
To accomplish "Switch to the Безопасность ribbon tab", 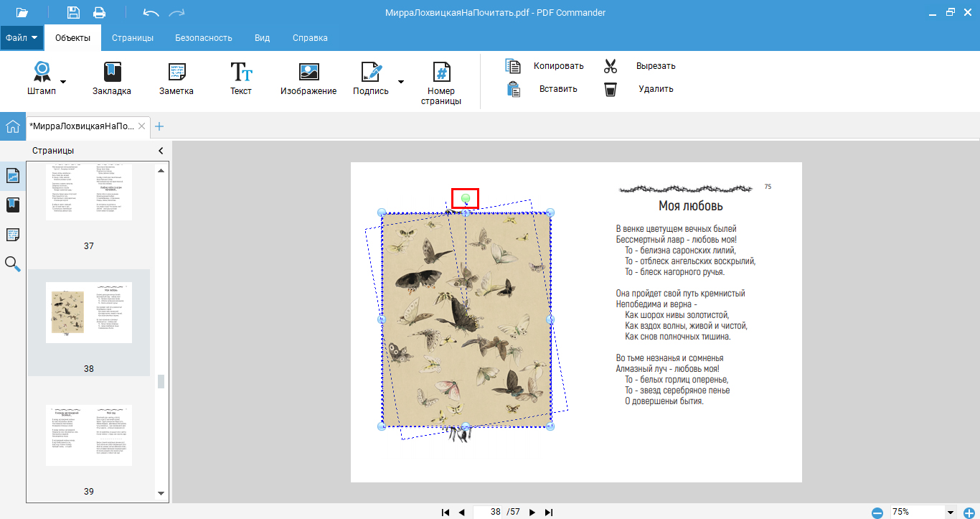I will (x=204, y=38).
